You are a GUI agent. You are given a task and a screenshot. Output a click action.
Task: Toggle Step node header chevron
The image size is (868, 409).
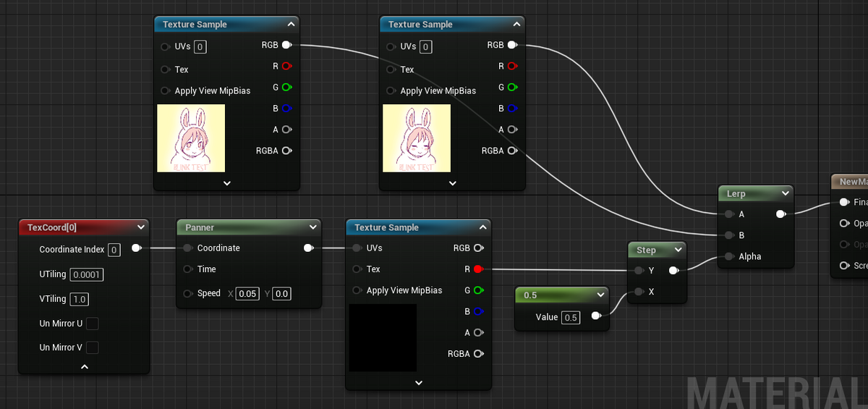(x=678, y=250)
